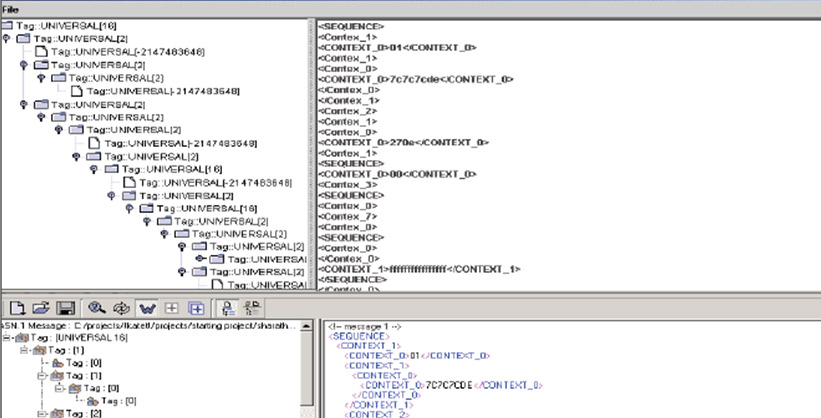Open the File menu
The image size is (821, 418).
click(x=12, y=8)
